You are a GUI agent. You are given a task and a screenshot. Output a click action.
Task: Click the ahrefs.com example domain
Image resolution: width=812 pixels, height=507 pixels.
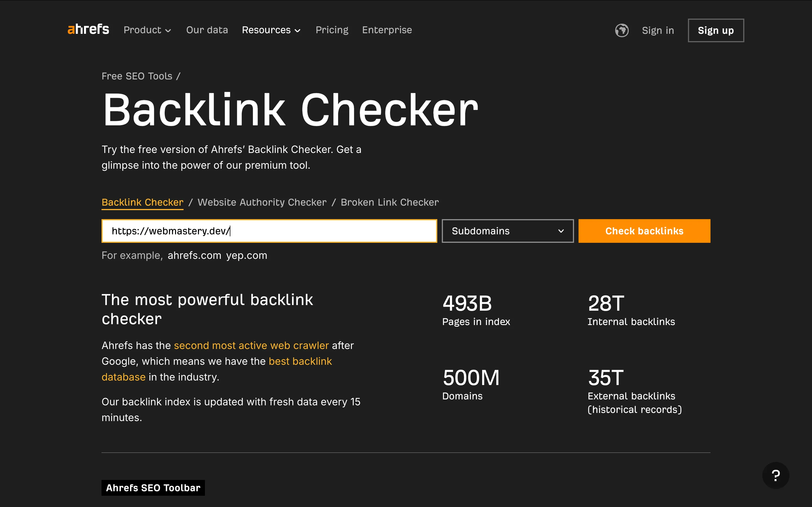click(x=194, y=255)
